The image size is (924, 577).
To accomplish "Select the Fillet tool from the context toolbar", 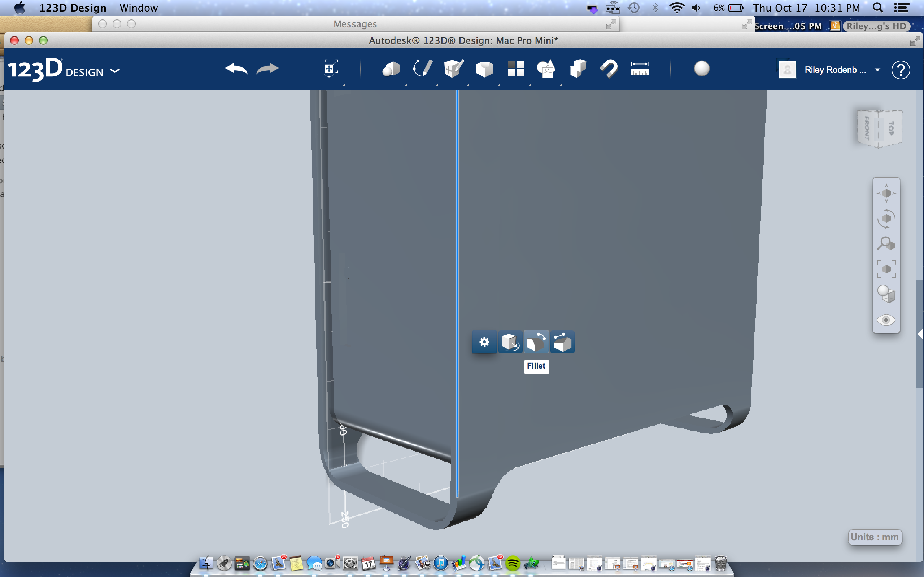I will [536, 342].
